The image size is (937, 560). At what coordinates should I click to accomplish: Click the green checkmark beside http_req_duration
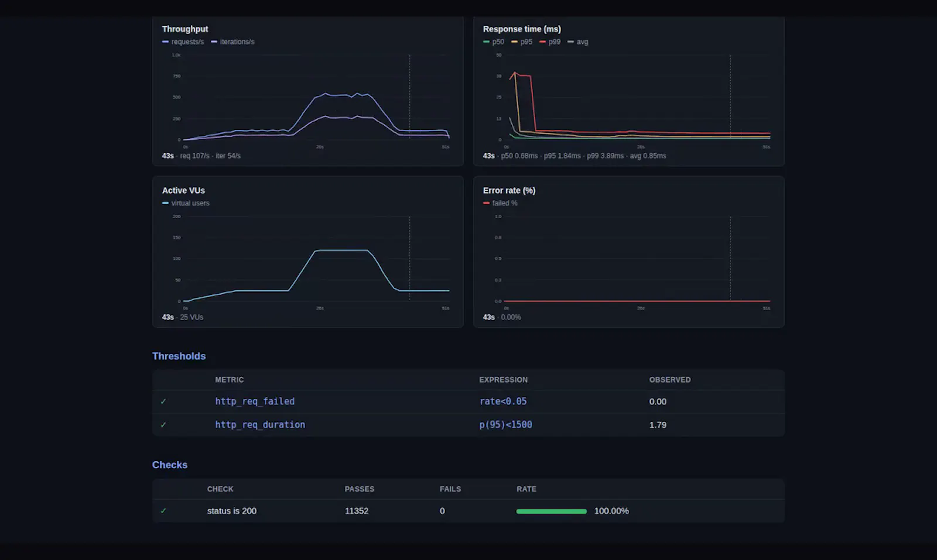pos(163,425)
